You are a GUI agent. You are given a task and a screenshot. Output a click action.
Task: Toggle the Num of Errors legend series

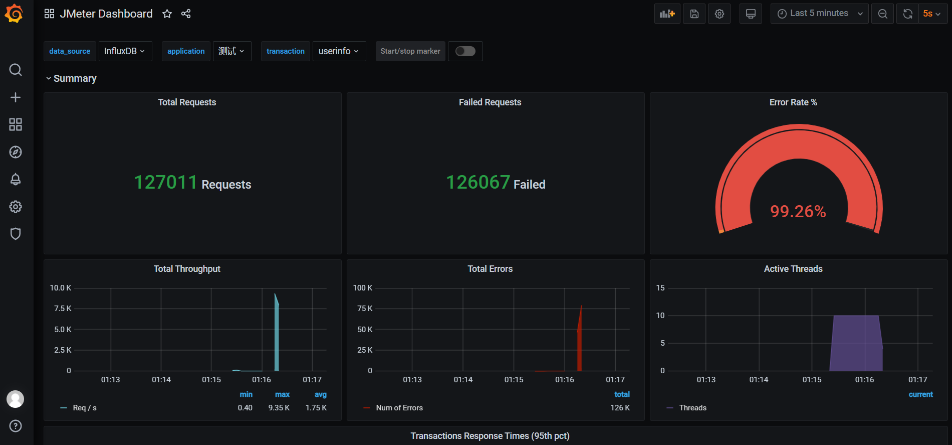coord(399,407)
